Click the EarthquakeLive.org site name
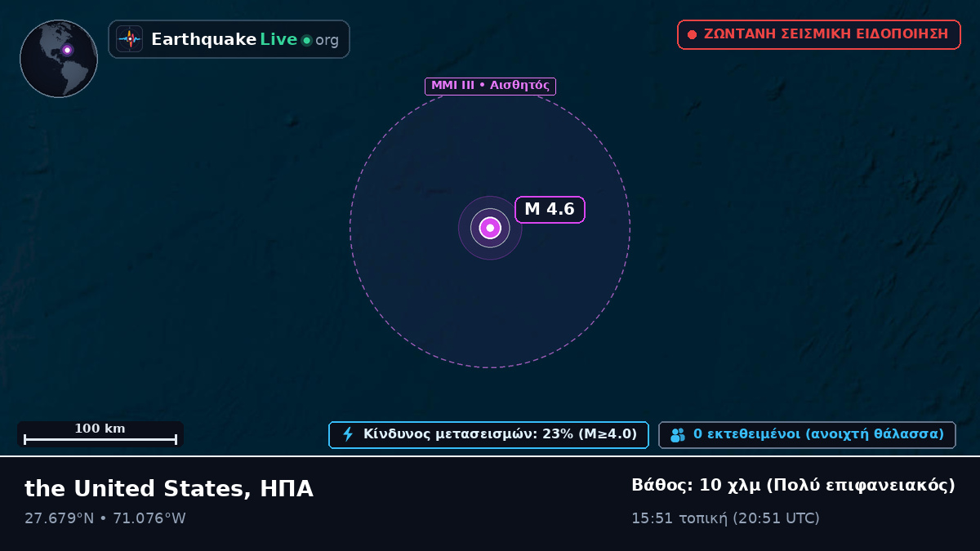Screen dimensions: 980x551 tap(245, 40)
